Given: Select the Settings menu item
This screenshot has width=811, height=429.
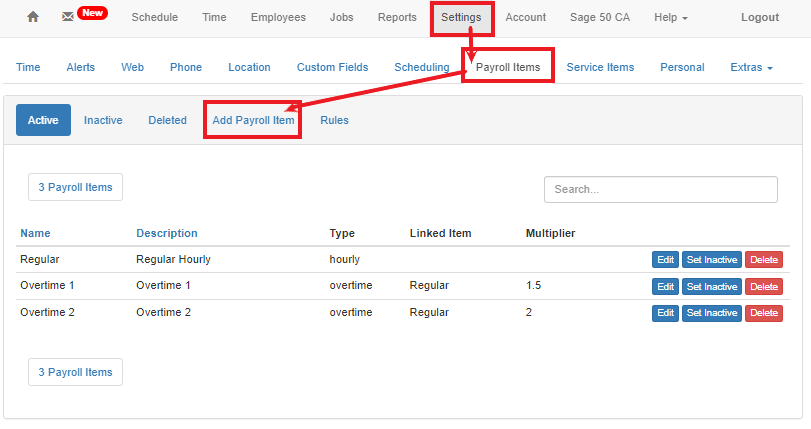Looking at the screenshot, I should coord(461,18).
